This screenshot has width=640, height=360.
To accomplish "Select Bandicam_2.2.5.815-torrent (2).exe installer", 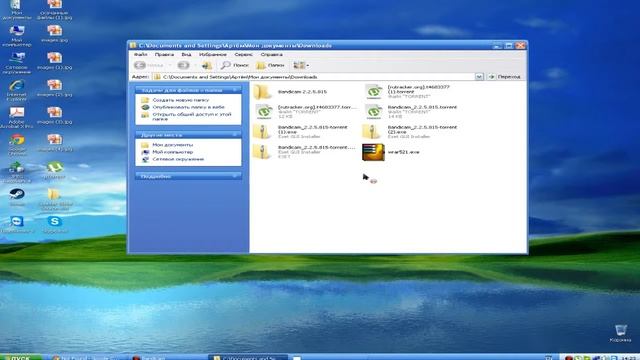I will (x=410, y=131).
